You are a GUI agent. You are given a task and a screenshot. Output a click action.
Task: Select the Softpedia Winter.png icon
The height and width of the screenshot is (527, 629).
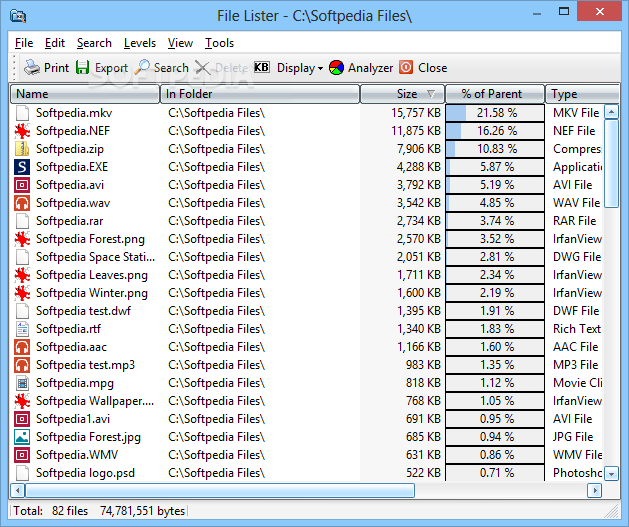tap(22, 293)
